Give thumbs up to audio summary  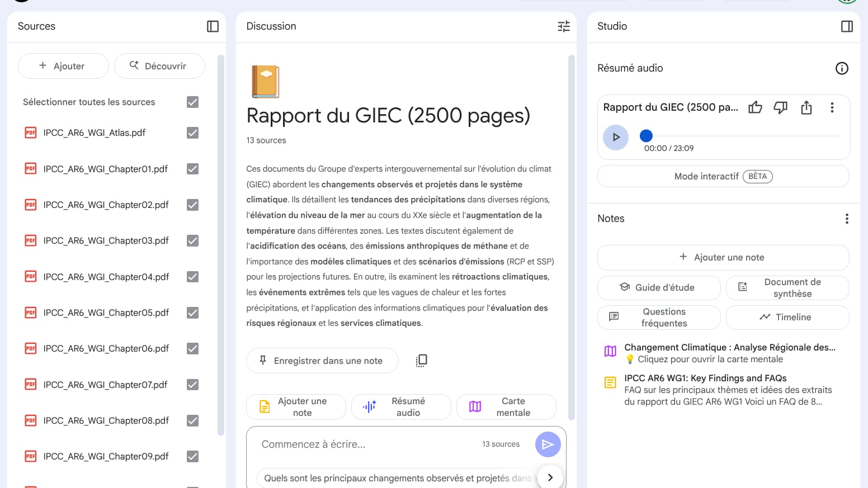755,107
